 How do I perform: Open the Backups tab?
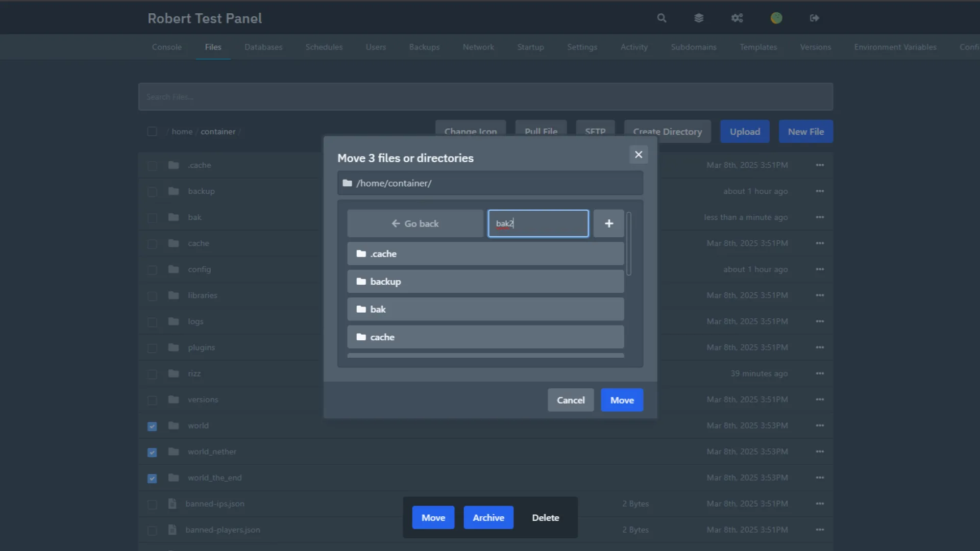tap(424, 47)
